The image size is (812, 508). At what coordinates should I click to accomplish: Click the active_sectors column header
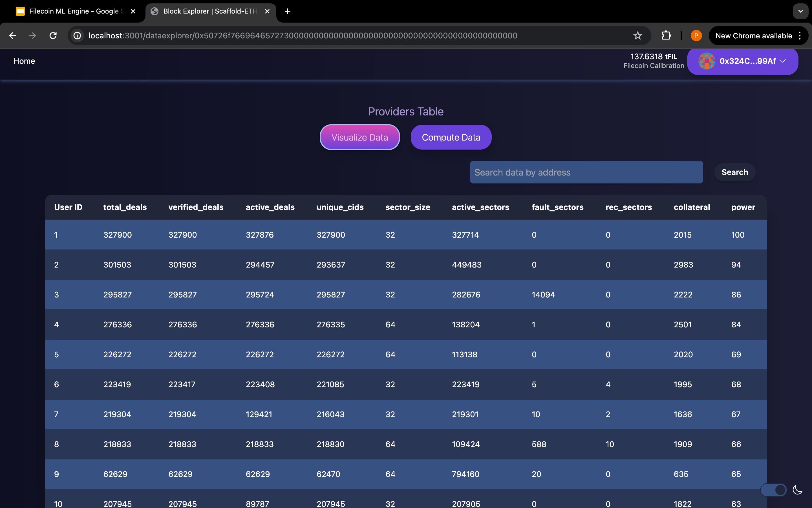(480, 207)
